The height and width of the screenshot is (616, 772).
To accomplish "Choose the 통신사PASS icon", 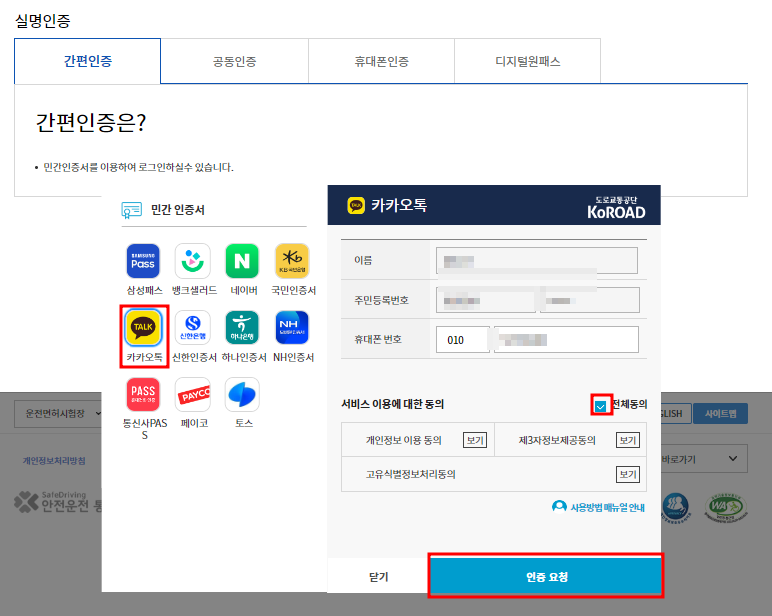I will (x=143, y=394).
